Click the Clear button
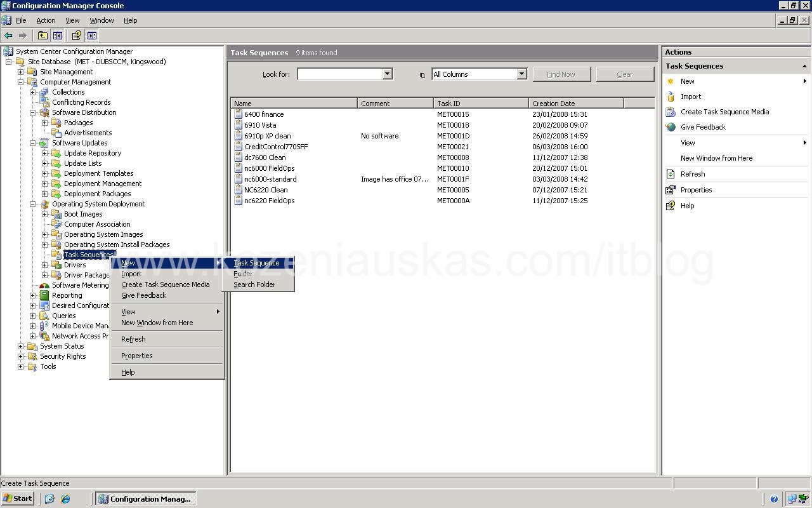Screen dimensions: 812x508 625,74
